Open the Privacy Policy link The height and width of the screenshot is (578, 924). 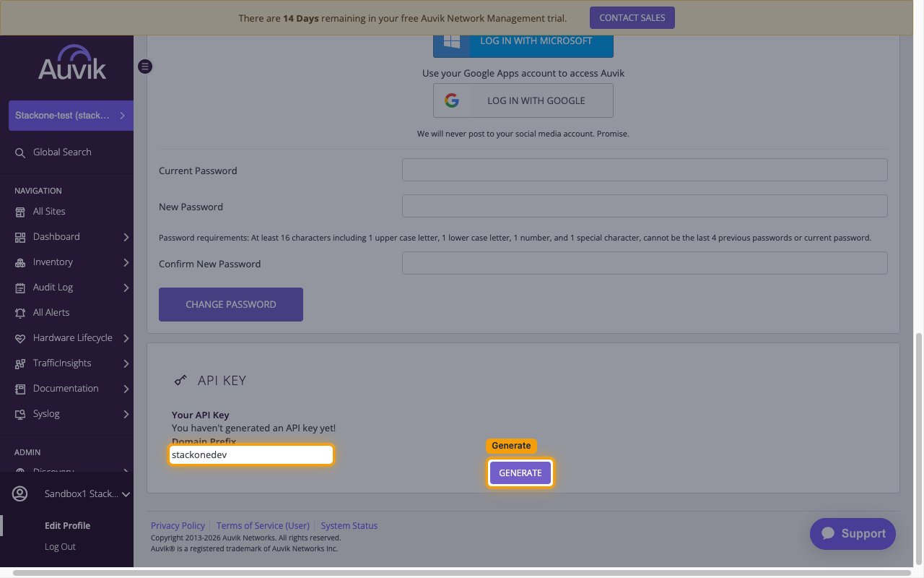[178, 525]
